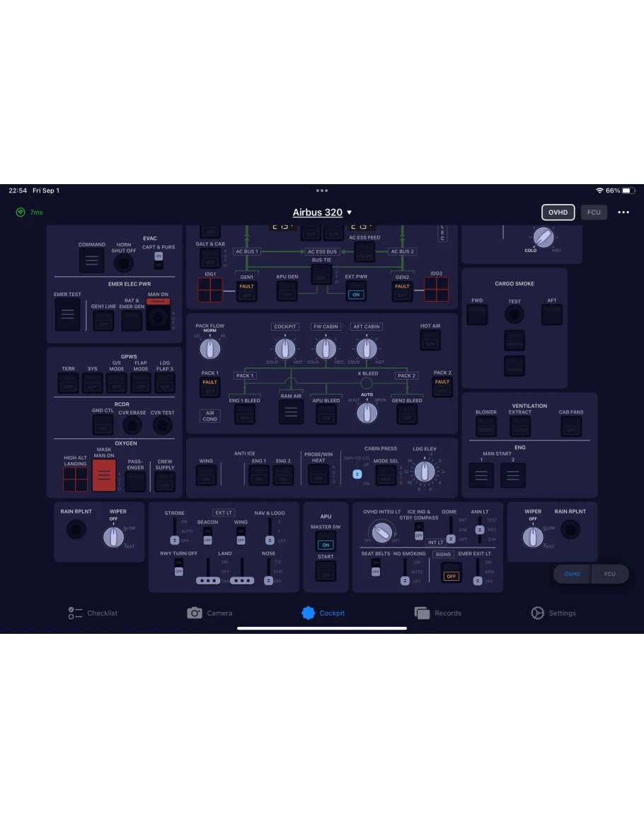Flip the RWY TURN OFF light switch
Screen dimensions: 644x818
pyautogui.click(x=179, y=567)
